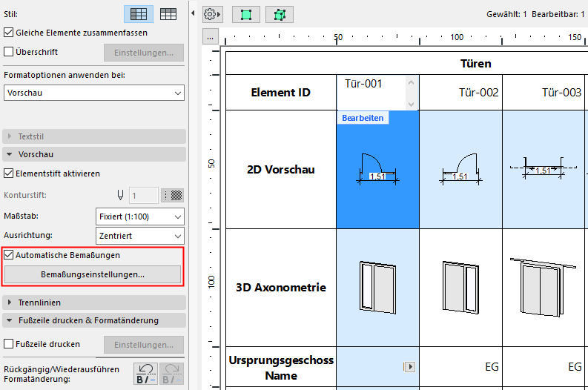This screenshot has height=390, width=588.
Task: Uncheck 'Automatische Bemaßungen'
Action: pos(9,254)
